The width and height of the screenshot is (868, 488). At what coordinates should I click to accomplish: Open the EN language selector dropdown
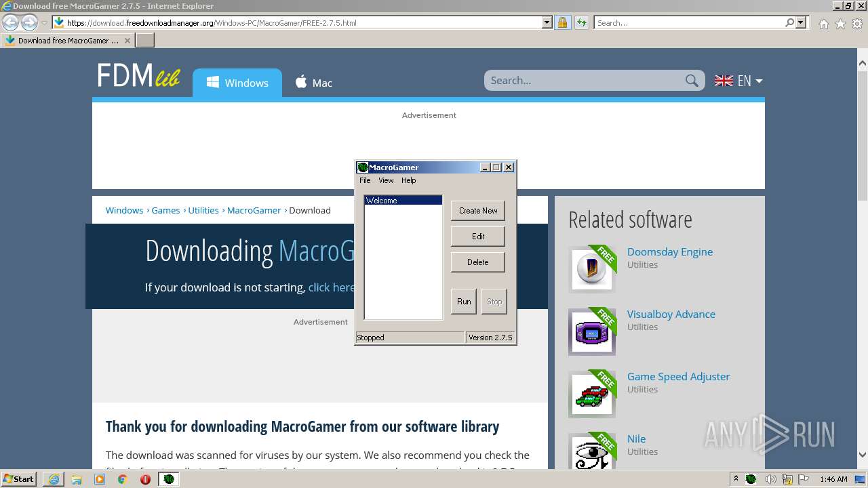[738, 81]
